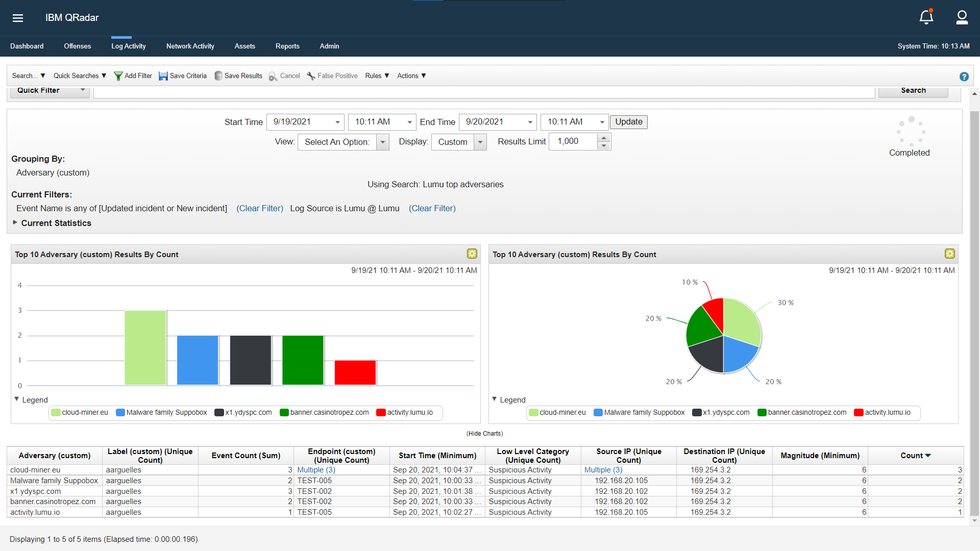Sort by Event Count (Sum) header
Image resolution: width=980 pixels, height=551 pixels.
[246, 456]
